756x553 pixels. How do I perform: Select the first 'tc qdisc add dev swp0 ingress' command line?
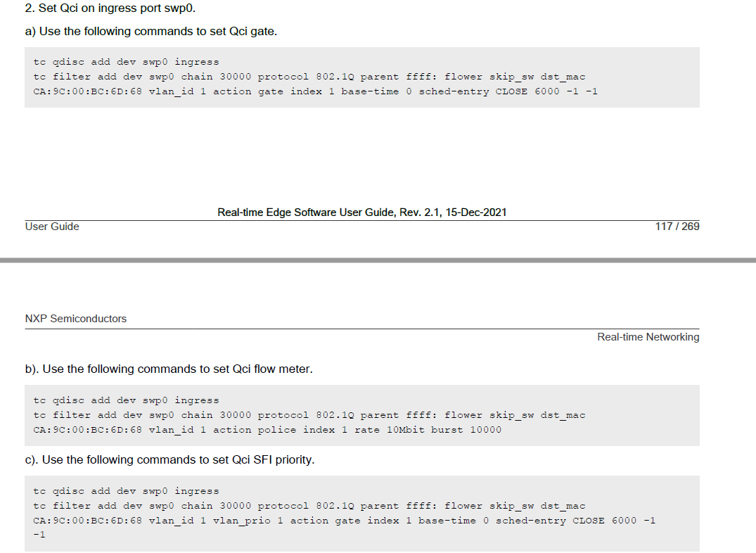pos(127,61)
